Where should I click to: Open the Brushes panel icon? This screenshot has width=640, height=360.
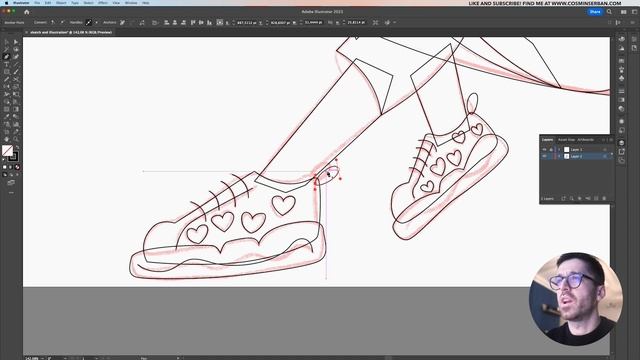621,69
